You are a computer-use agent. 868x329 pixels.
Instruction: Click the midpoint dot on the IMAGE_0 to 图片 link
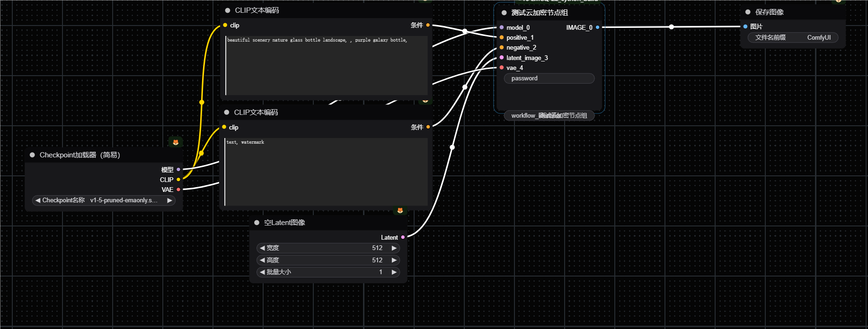click(671, 27)
